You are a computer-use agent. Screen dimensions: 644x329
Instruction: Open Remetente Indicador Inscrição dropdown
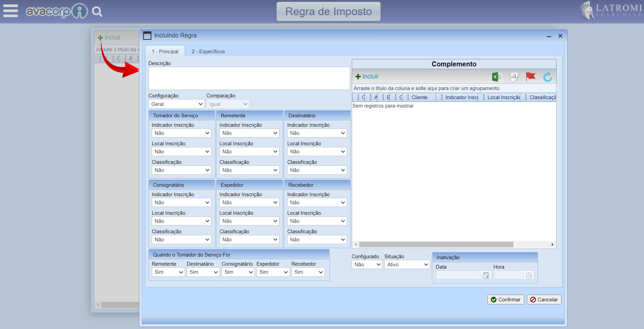point(249,133)
